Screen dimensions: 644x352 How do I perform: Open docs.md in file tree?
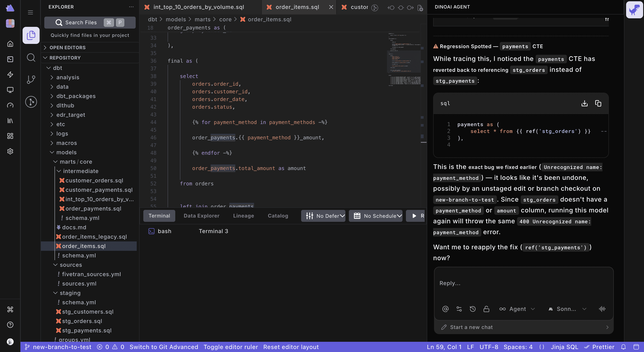(x=74, y=227)
